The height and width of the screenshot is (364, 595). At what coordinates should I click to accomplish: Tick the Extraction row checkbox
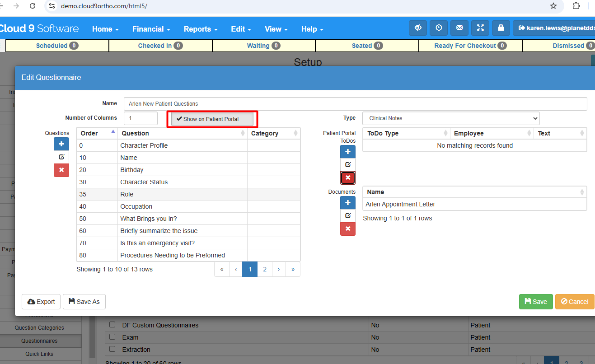point(112,349)
